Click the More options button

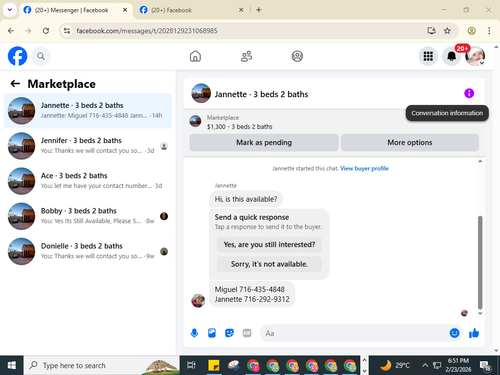[410, 143]
